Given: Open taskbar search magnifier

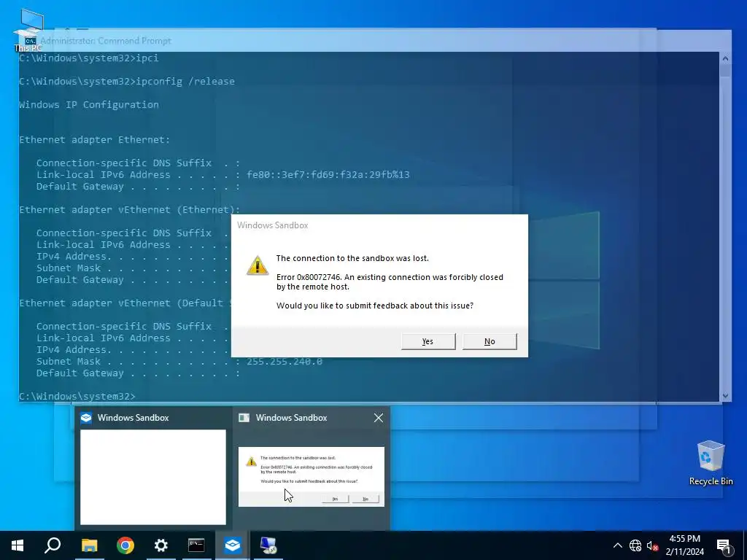Looking at the screenshot, I should pyautogui.click(x=53, y=545).
